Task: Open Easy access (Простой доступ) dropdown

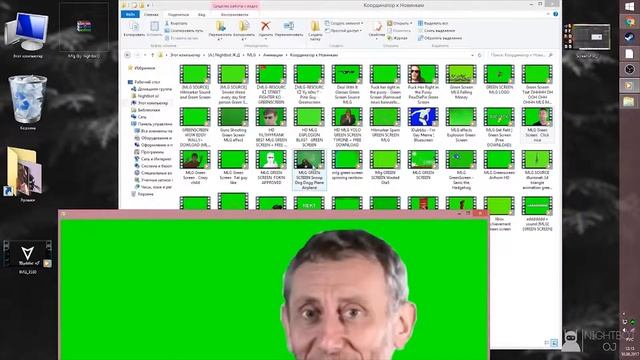Action: click(343, 31)
